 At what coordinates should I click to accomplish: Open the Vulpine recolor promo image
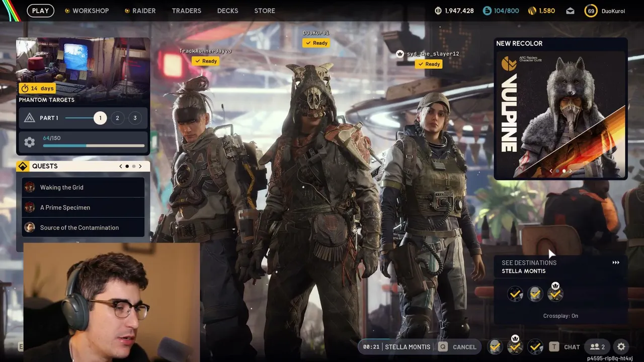560,115
